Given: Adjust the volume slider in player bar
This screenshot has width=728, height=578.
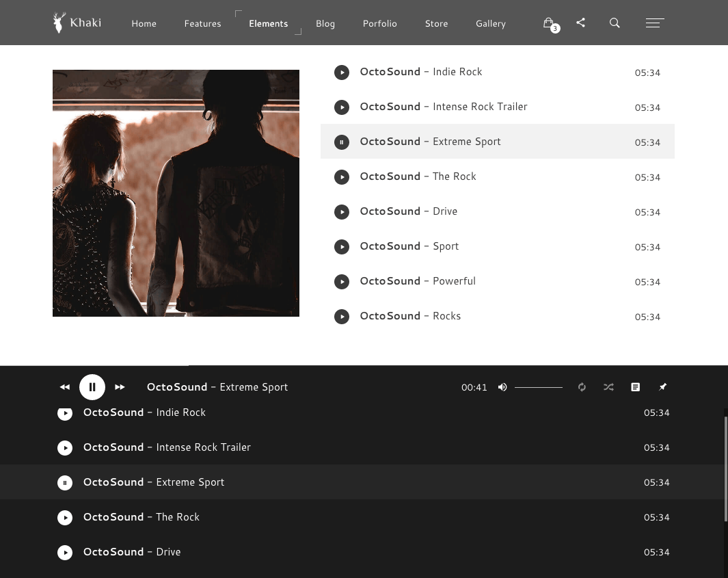Looking at the screenshot, I should click(538, 387).
